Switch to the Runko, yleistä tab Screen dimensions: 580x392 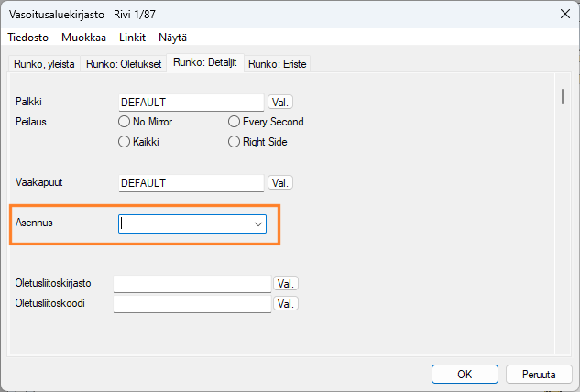coord(44,64)
